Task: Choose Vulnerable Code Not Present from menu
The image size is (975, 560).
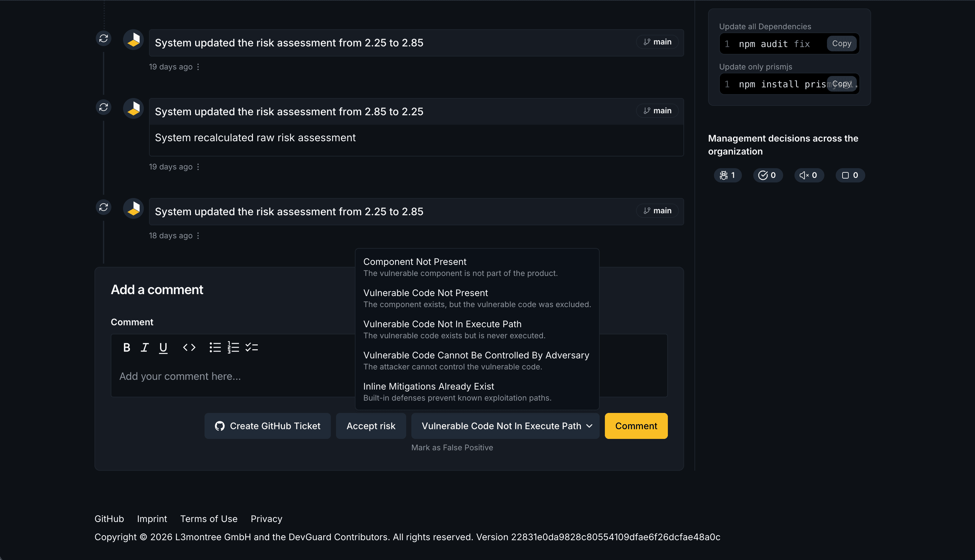Action: point(425,293)
